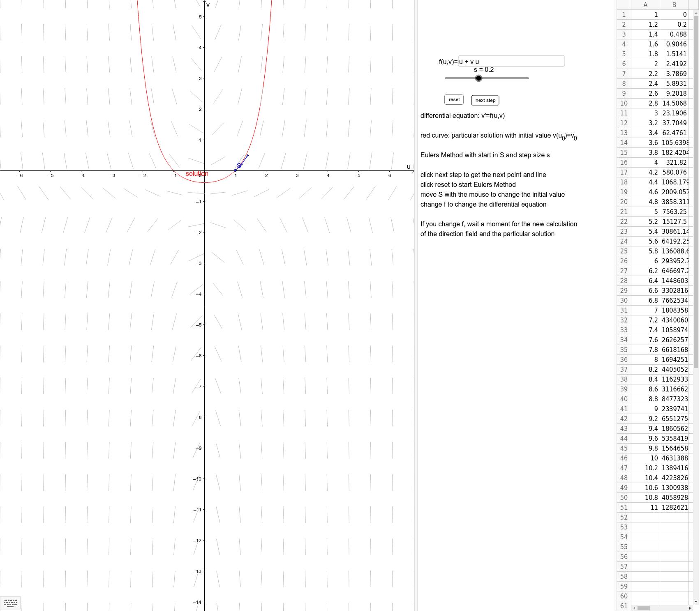Click cell with value 14.5068
Image resolution: width=700 pixels, height=612 pixels.
tap(674, 103)
